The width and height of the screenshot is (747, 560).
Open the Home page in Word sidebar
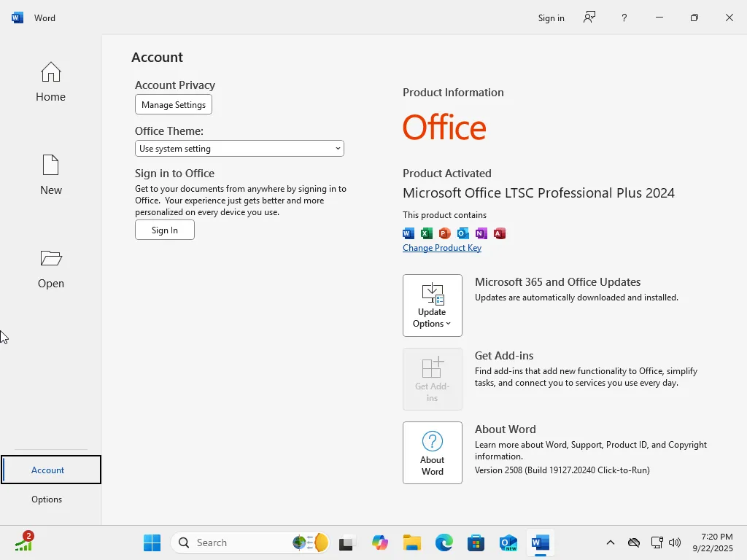(x=50, y=82)
